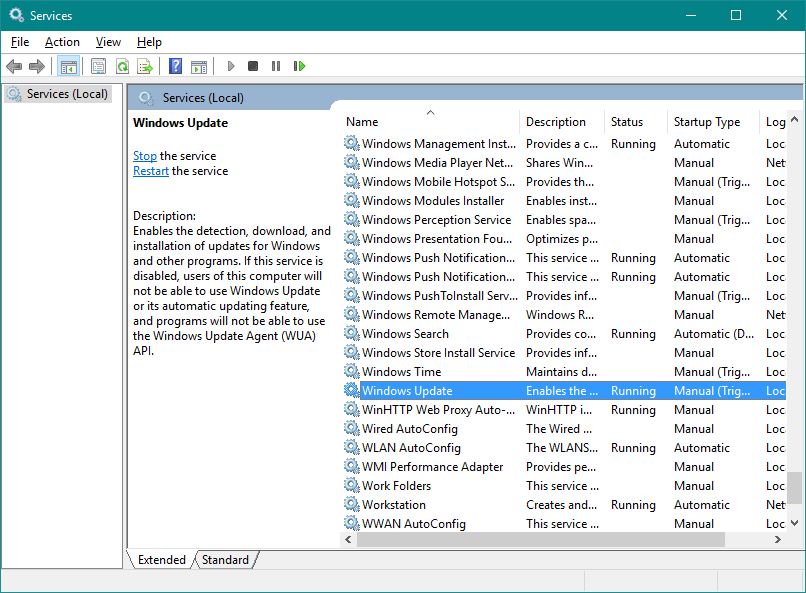Switch to the Extended tab
806x593 pixels.
pos(161,560)
